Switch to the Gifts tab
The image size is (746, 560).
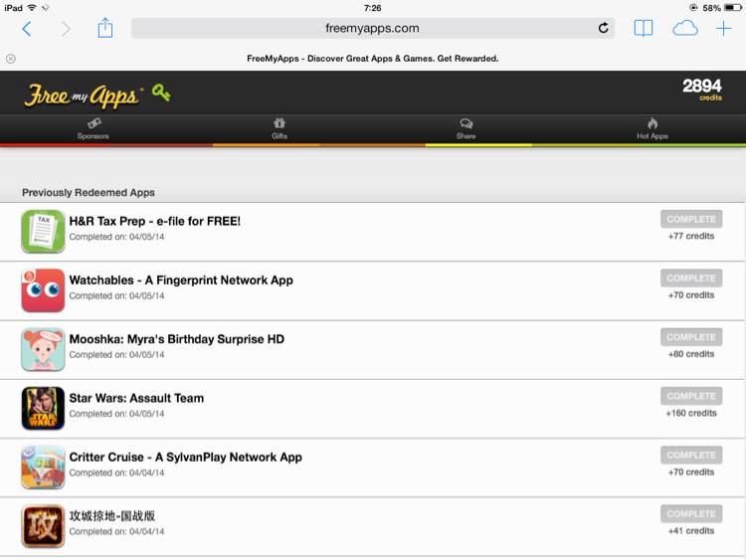click(280, 129)
